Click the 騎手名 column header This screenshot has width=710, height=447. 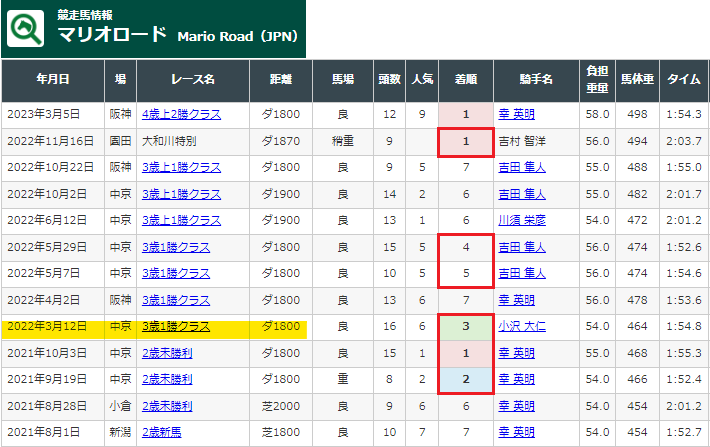[536, 80]
